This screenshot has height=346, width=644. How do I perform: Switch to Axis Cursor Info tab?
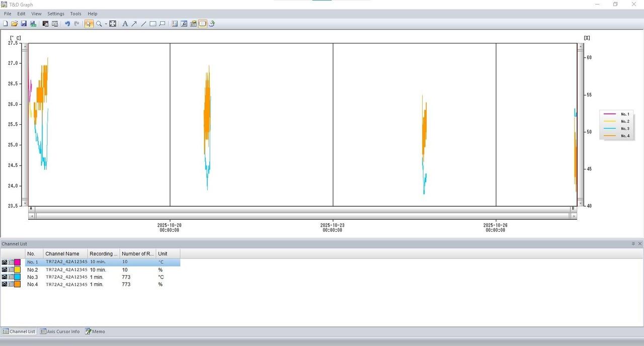point(60,331)
